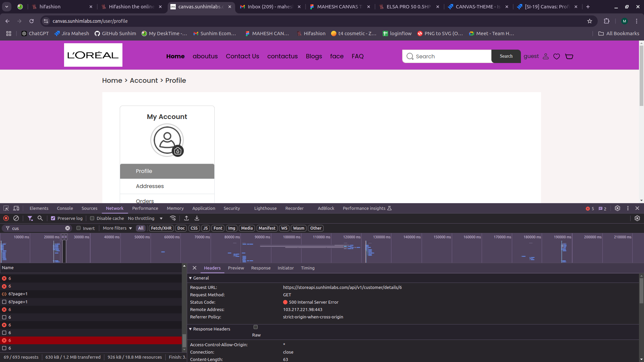This screenshot has height=362, width=644.
Task: Clear the 'cus' filter text
Action: [67, 228]
